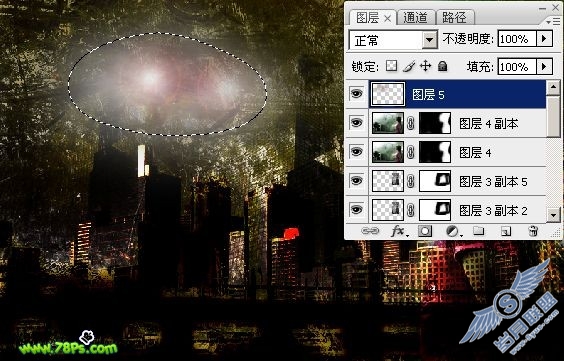Click layer list scroll down arrow
The width and height of the screenshot is (564, 361).
pyautogui.click(x=553, y=215)
